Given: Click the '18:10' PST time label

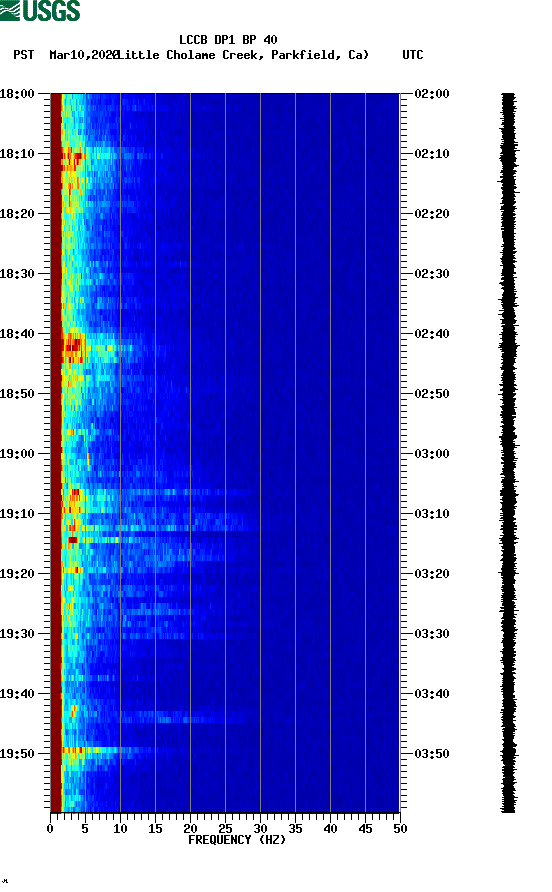Looking at the screenshot, I should (17, 154).
